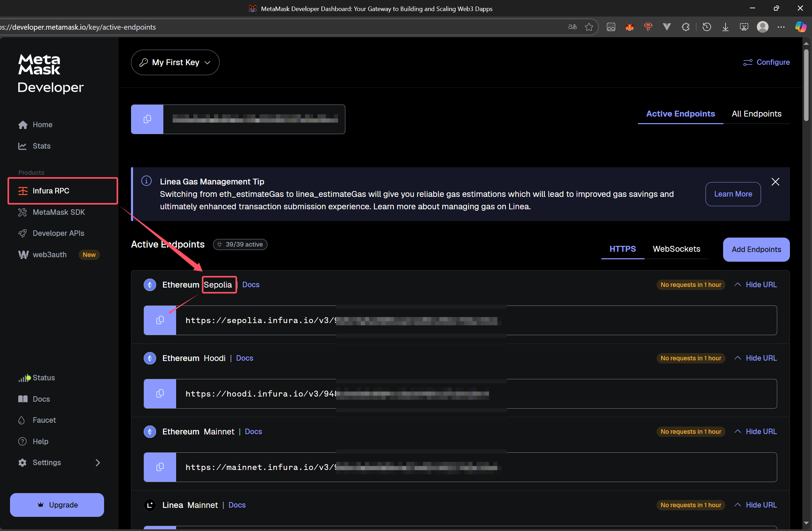This screenshot has width=812, height=531.
Task: Copy the Sepolia endpoint URL
Action: [160, 320]
